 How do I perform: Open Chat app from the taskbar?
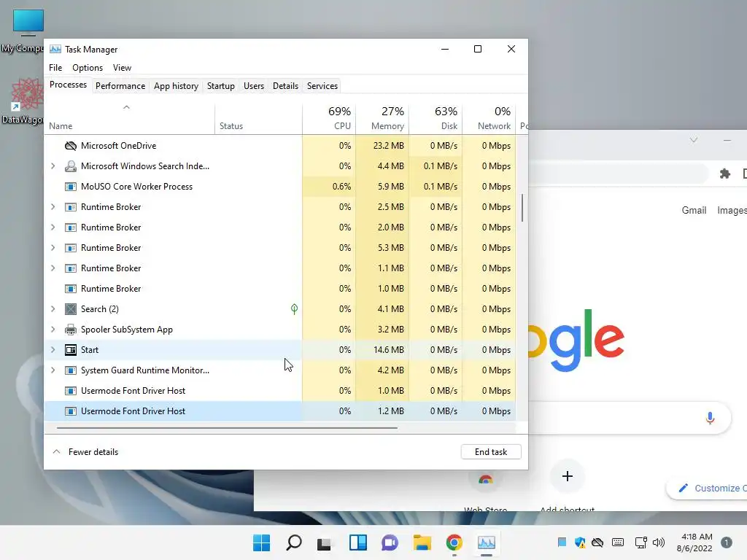(390, 542)
